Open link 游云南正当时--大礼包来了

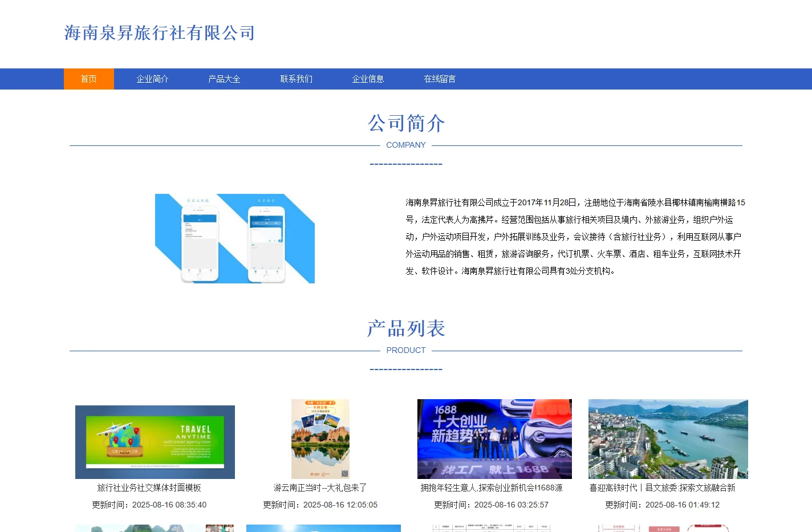[320, 488]
